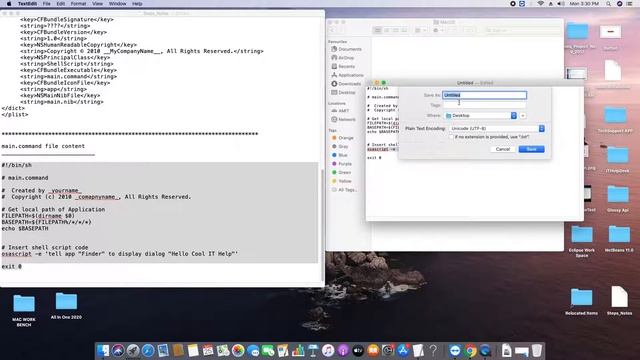
Task: Open Photos from the Dock
Action: point(238,350)
